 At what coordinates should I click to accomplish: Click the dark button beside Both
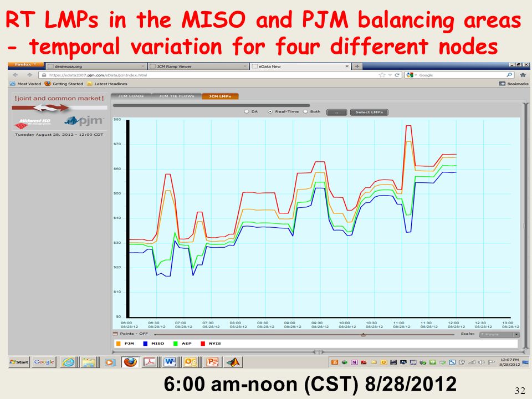click(336, 112)
